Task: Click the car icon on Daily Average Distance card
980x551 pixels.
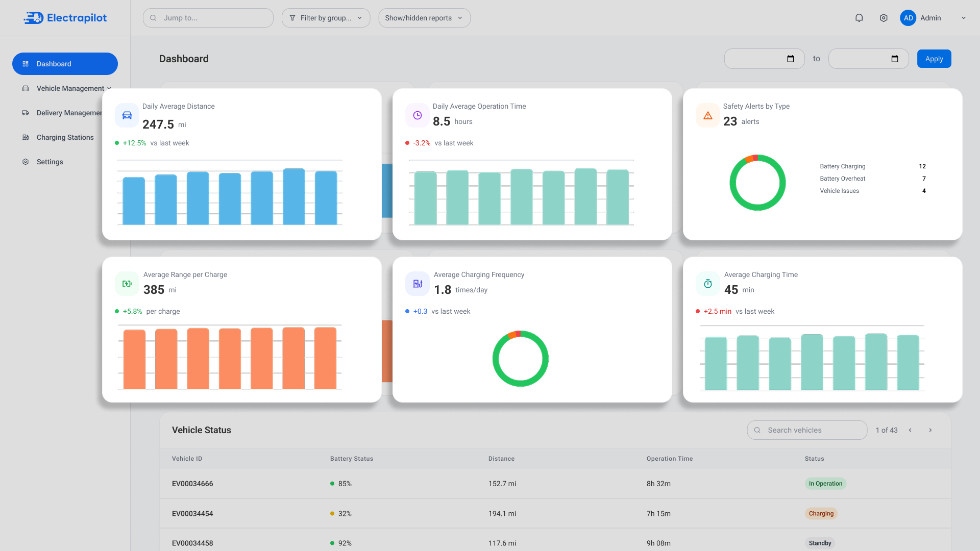Action: coord(127,115)
